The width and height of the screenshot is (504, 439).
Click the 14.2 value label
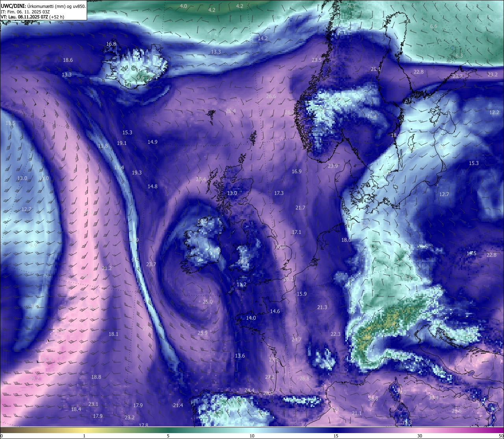pos(263,39)
